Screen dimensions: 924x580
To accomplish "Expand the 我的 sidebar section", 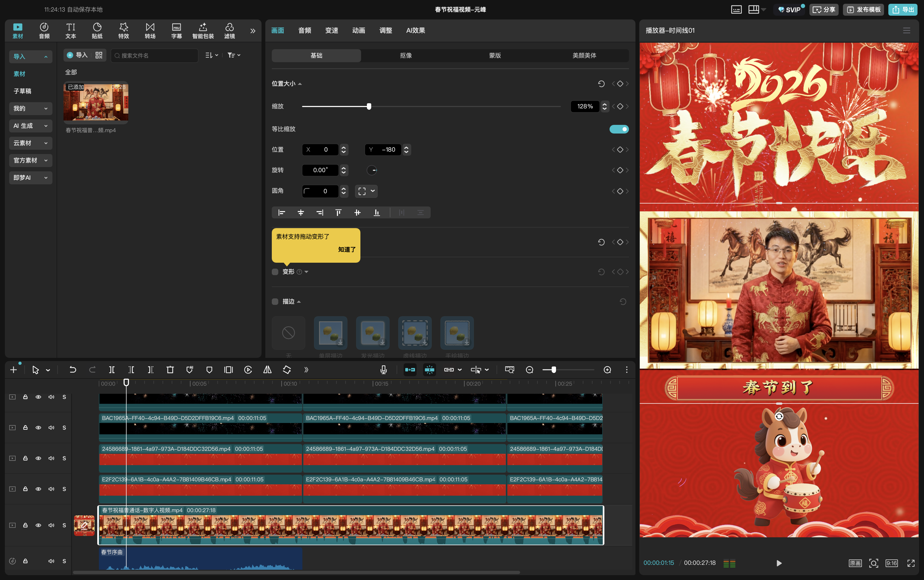I will point(31,109).
